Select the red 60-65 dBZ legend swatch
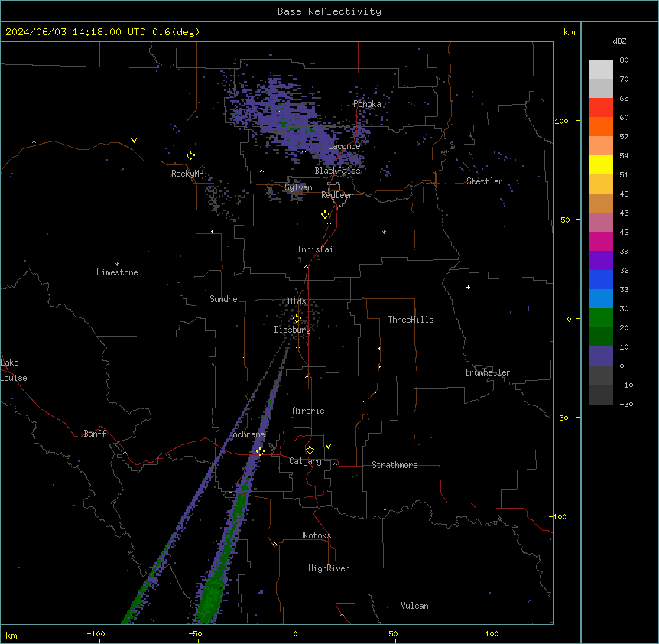The width and height of the screenshot is (659, 644). [601, 108]
